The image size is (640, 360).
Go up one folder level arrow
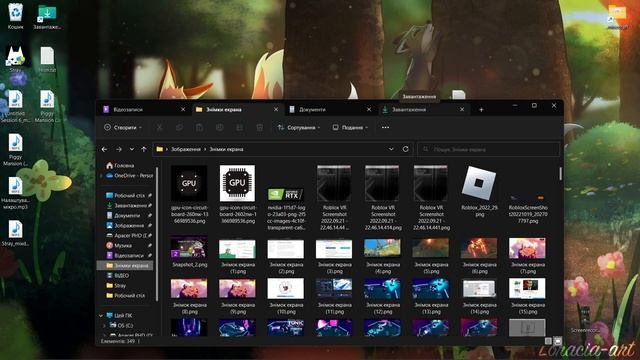click(x=144, y=149)
